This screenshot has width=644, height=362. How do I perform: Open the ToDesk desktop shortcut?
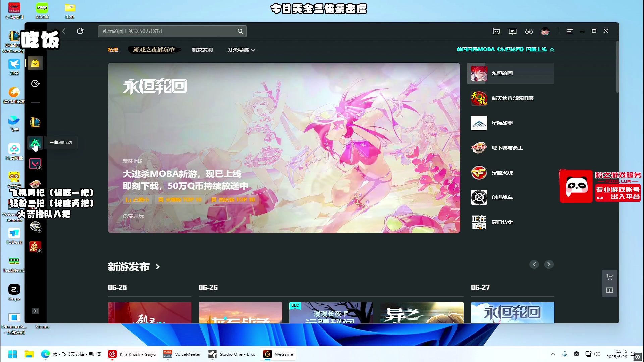coord(14,236)
